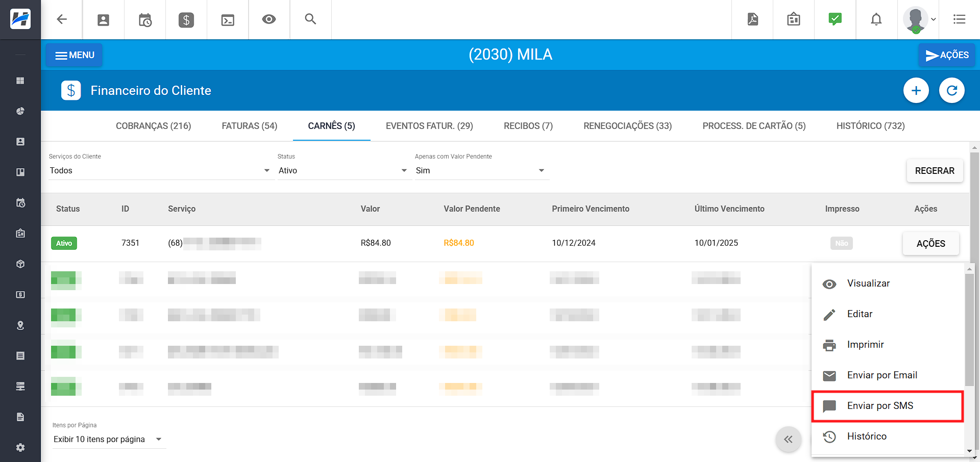Screen dimensions: 980x462
Task: Click the application logo in top left
Action: [20, 19]
